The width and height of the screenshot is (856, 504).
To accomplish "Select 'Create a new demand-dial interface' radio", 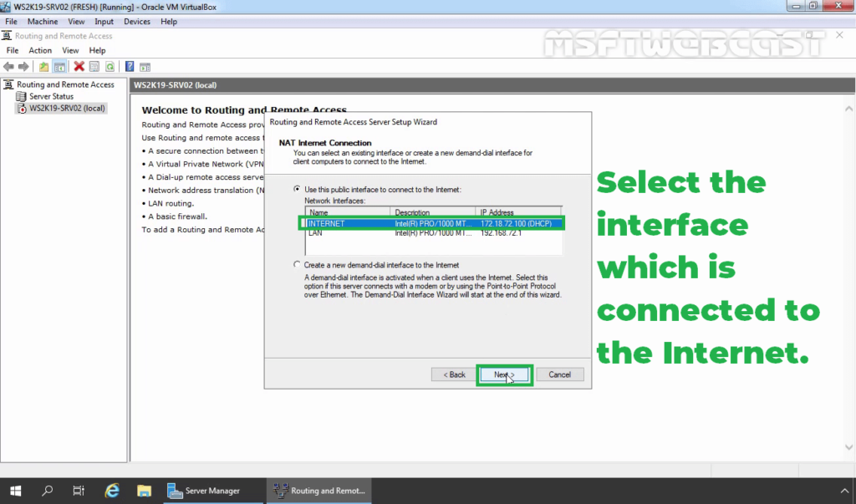I will pos(297,264).
